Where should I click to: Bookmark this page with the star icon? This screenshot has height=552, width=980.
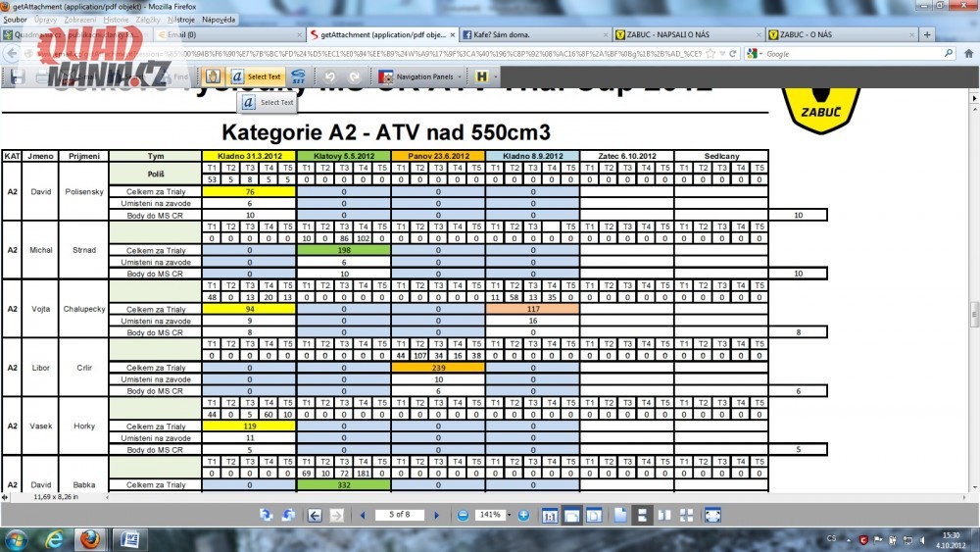pyautogui.click(x=710, y=54)
